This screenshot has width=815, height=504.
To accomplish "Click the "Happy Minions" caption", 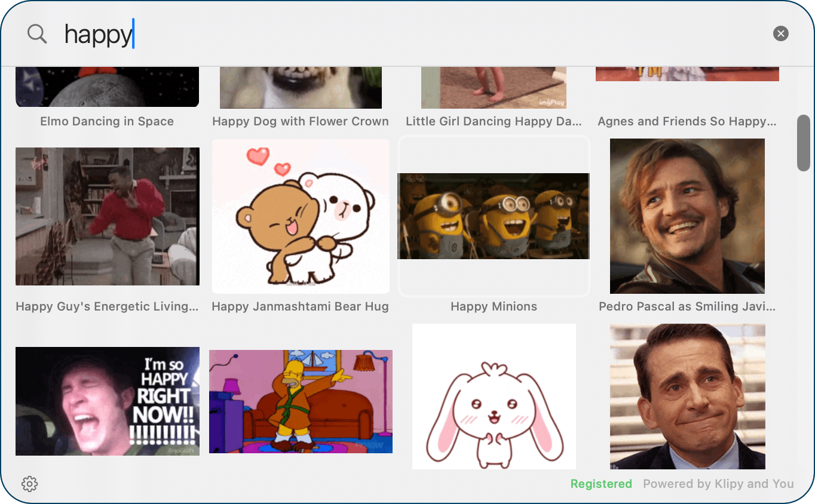I will (494, 306).
